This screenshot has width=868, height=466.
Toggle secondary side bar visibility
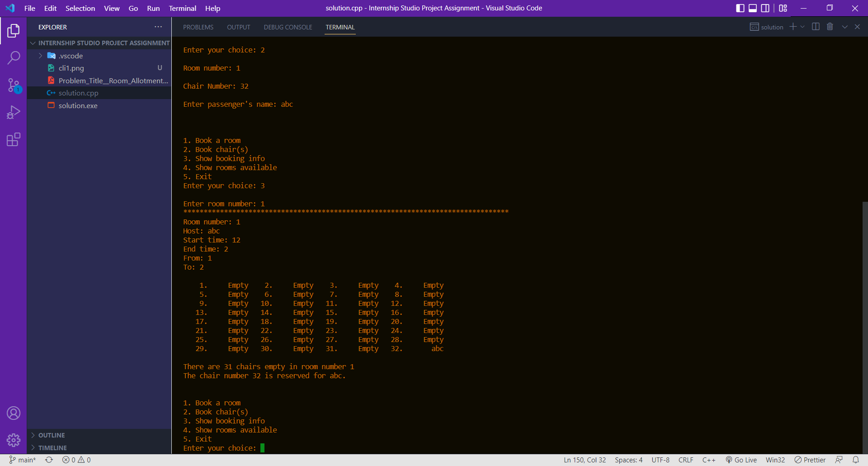click(765, 8)
